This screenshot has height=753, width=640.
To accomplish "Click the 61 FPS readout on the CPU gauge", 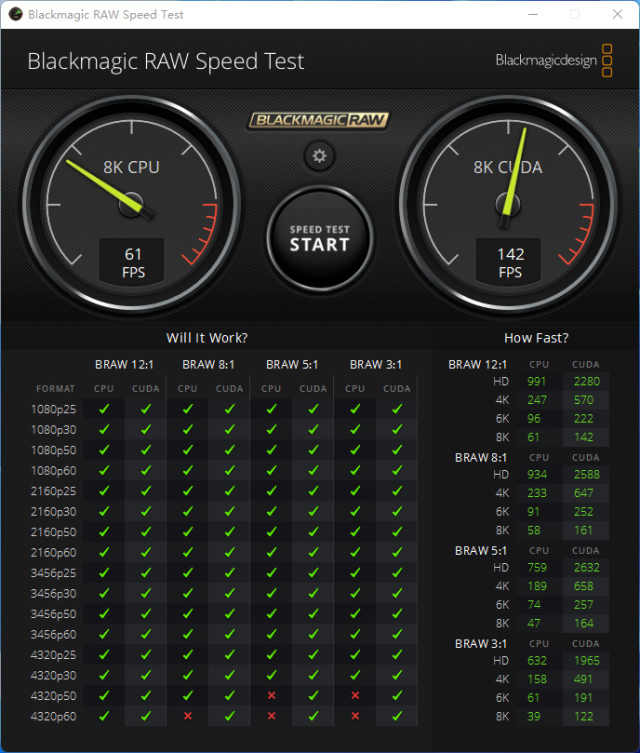I will tap(133, 262).
